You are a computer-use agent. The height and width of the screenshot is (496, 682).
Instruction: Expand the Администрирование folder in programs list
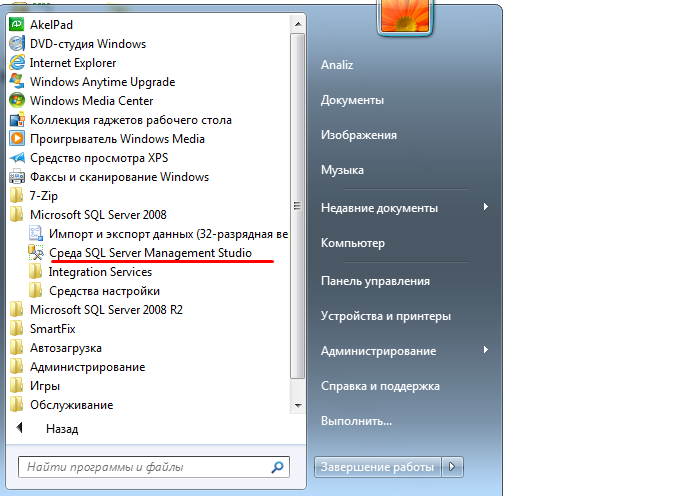tap(87, 367)
